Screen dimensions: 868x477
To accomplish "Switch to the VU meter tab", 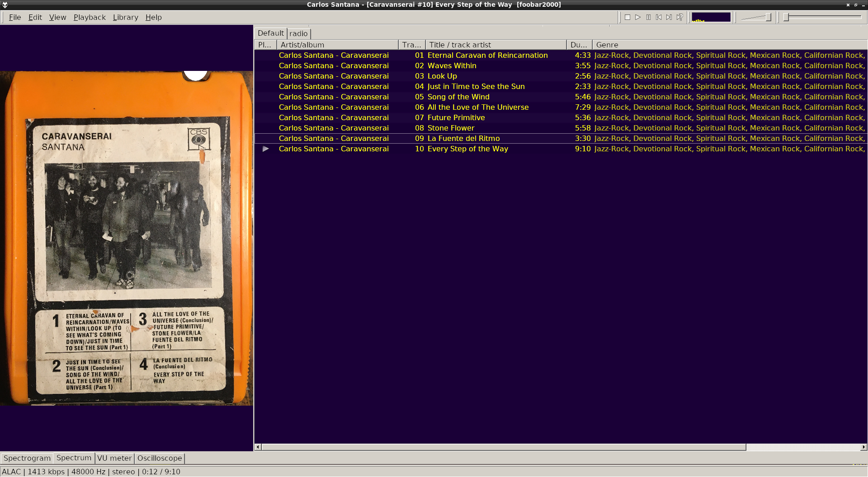I will (x=114, y=458).
